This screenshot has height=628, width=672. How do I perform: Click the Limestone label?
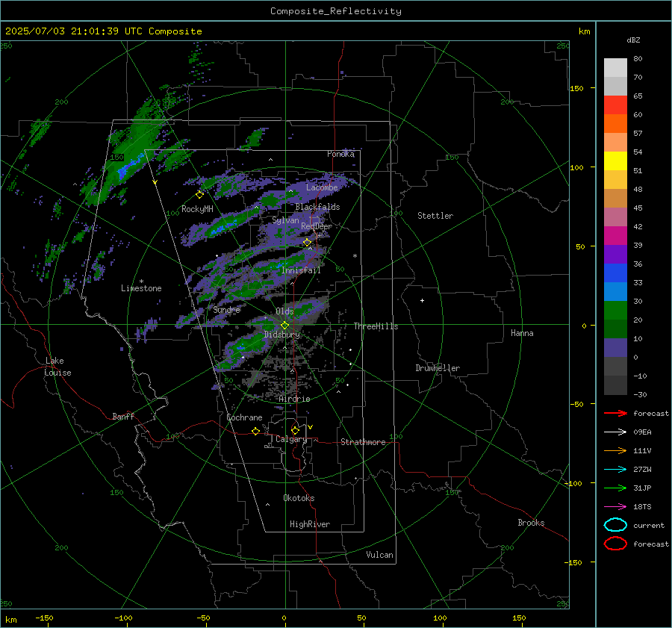[x=141, y=288]
